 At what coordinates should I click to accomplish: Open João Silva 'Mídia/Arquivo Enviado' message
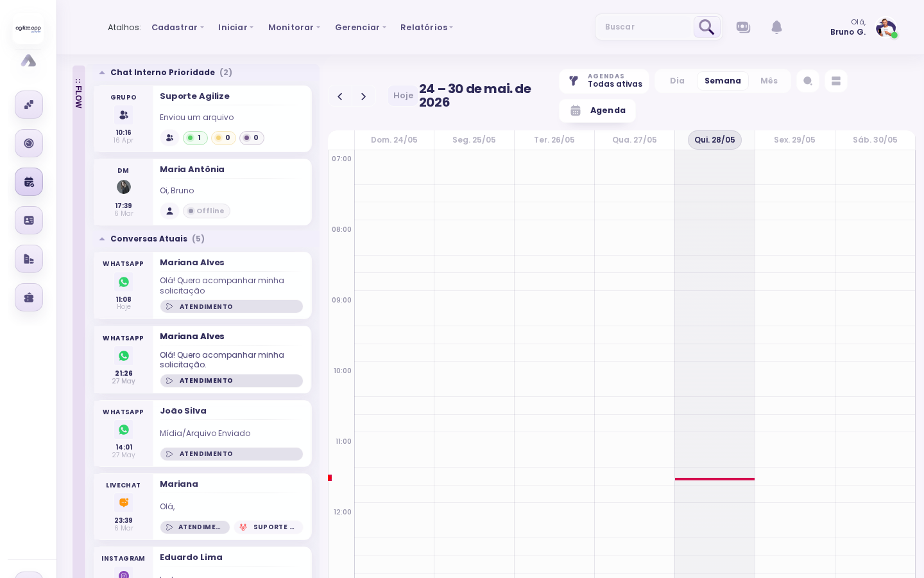(x=205, y=433)
